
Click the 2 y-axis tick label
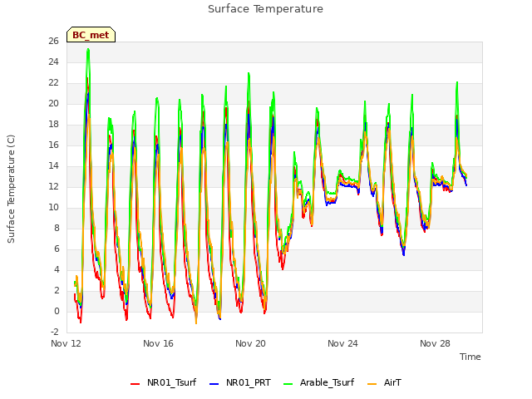57,290
